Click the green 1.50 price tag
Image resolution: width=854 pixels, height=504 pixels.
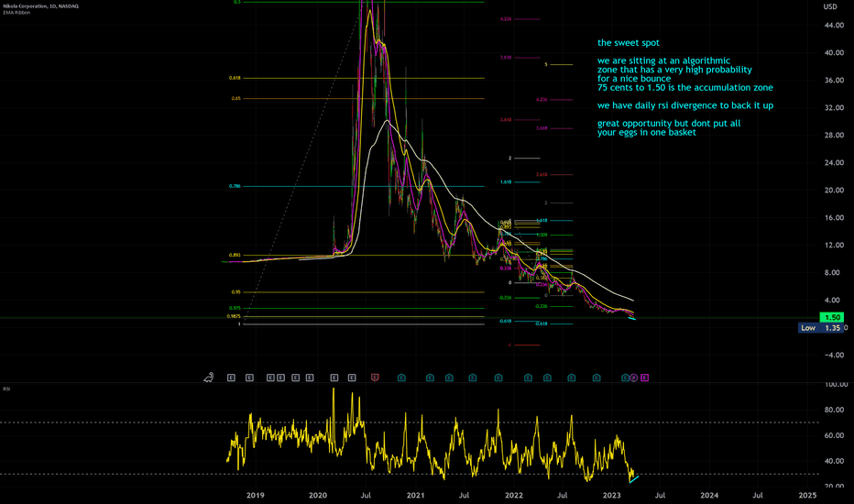(832, 317)
